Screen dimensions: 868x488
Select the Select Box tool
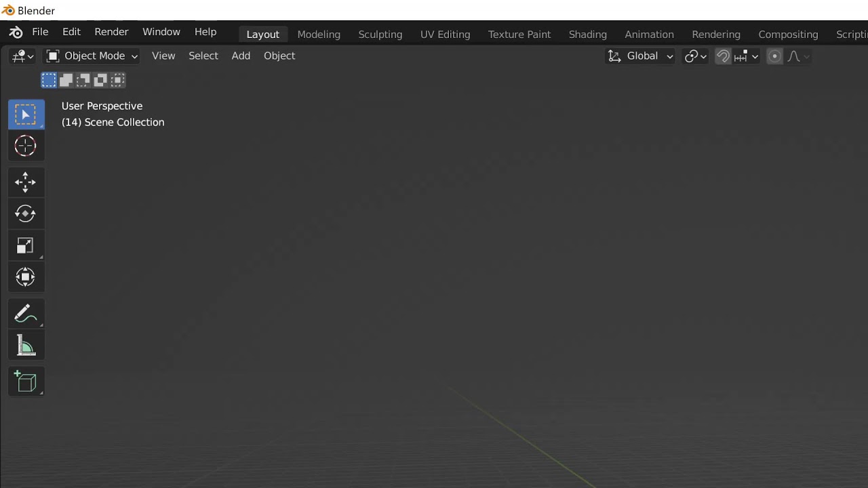tap(26, 115)
